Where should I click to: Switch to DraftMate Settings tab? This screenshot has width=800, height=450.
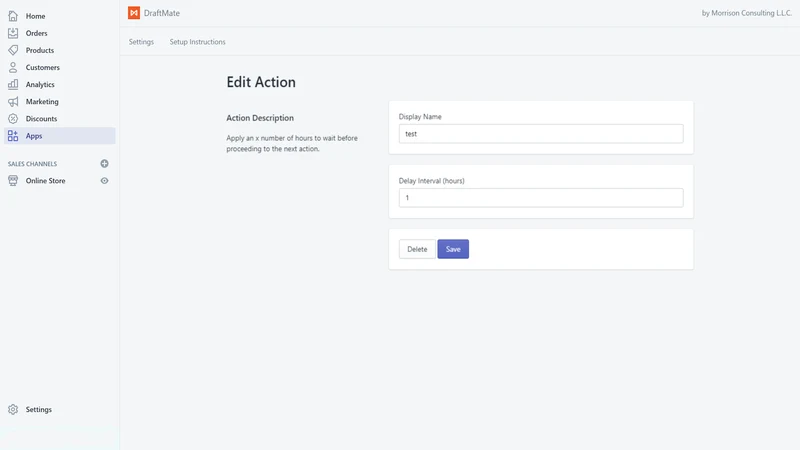pos(141,42)
